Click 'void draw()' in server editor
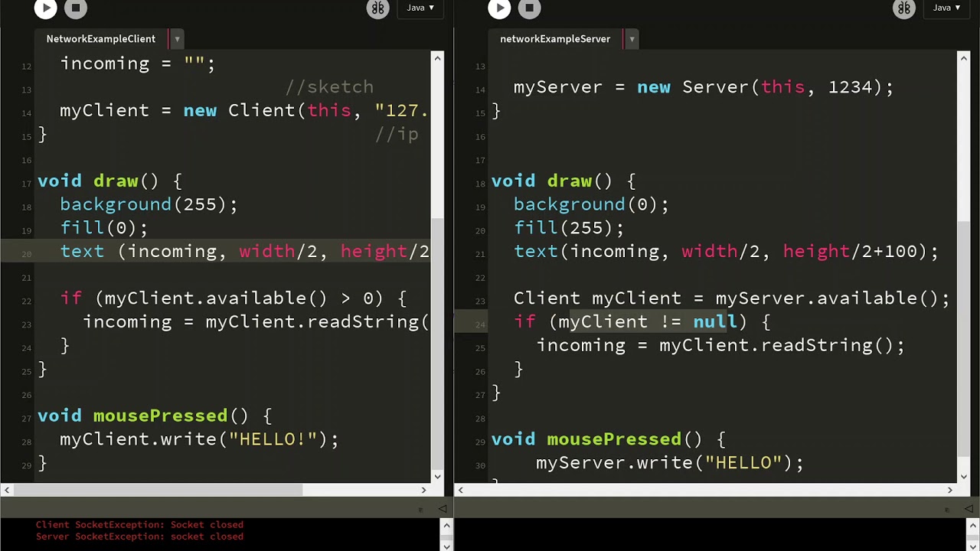 [x=563, y=181]
